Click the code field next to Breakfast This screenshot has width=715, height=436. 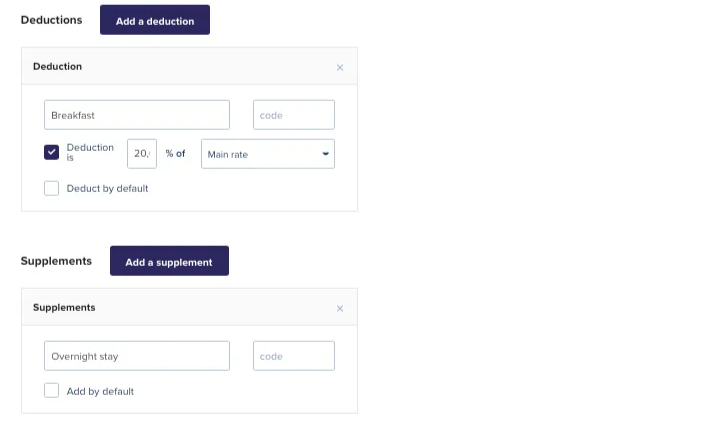294,115
